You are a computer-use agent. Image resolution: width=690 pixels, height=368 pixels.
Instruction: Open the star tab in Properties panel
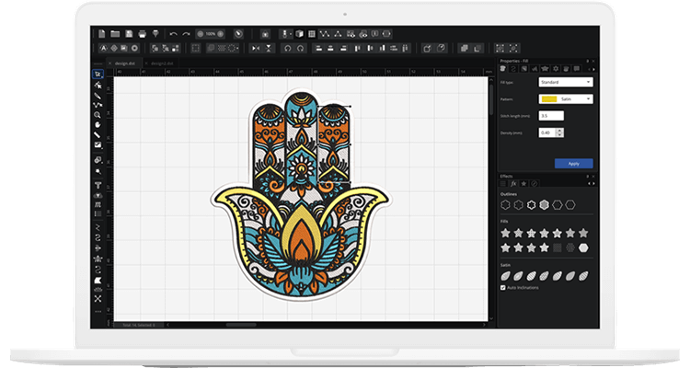point(545,69)
